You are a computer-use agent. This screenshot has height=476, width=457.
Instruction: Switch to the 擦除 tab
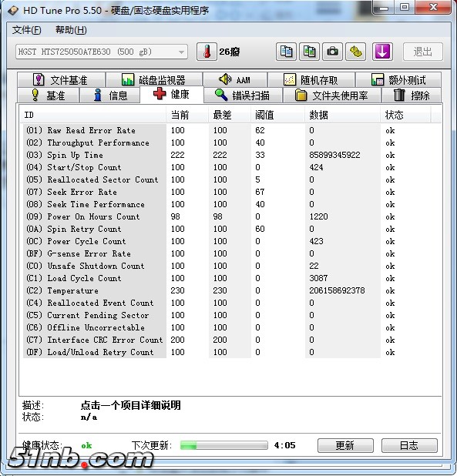pos(412,96)
